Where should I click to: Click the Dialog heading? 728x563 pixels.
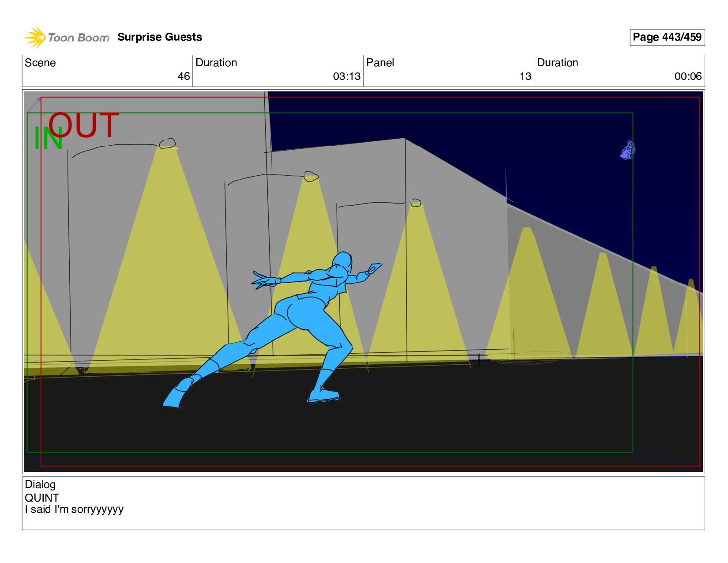40,484
